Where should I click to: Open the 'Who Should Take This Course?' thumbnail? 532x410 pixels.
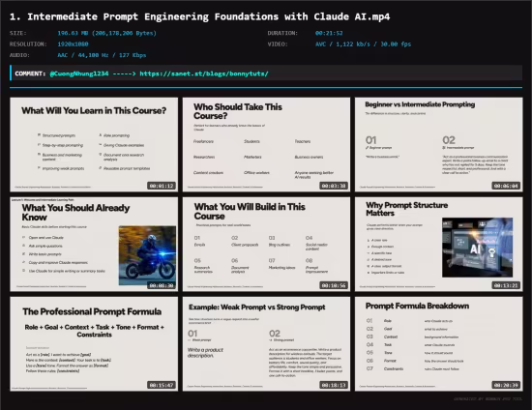click(266, 144)
